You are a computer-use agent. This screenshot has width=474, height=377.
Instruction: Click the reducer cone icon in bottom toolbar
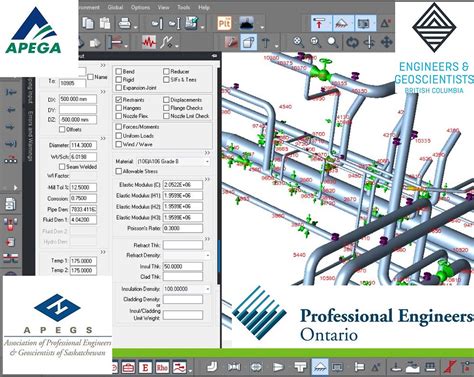click(278, 367)
